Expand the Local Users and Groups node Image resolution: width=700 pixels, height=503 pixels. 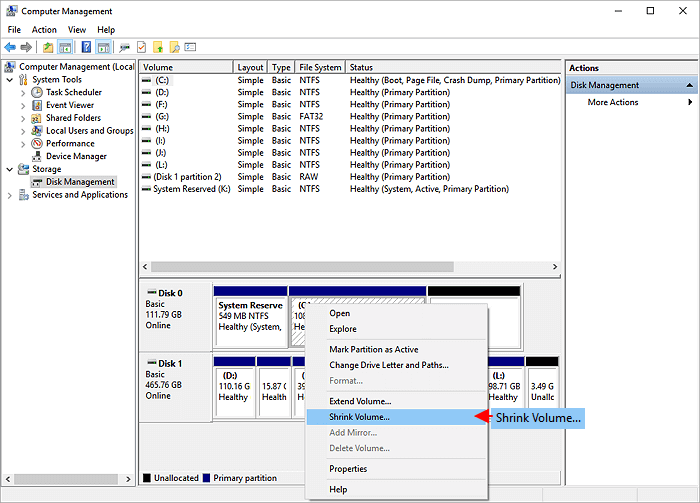24,131
